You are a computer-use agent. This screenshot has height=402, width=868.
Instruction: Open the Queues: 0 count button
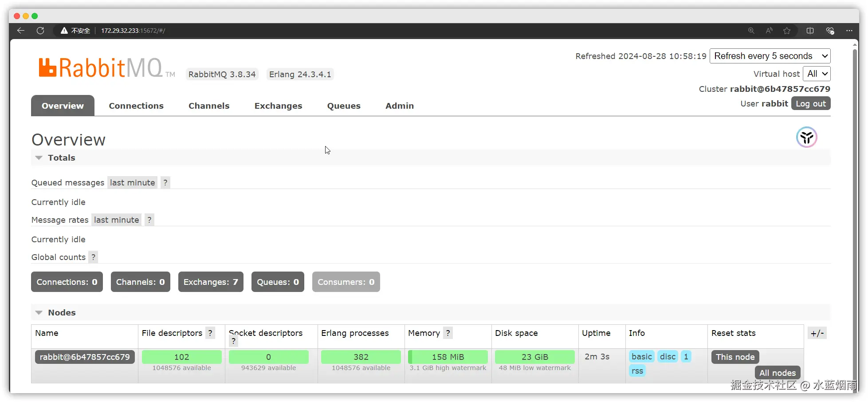tap(278, 282)
